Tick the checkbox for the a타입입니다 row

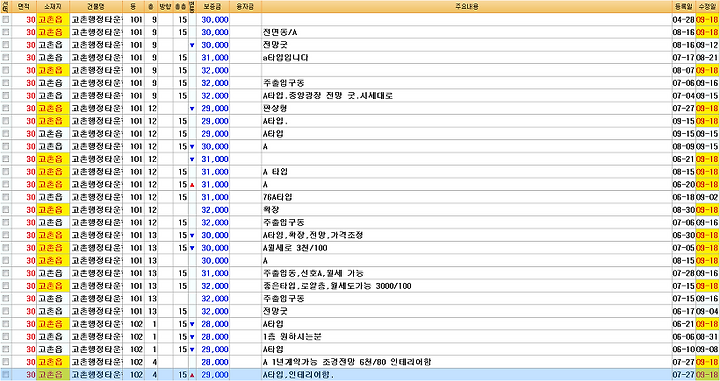pyautogui.click(x=6, y=57)
